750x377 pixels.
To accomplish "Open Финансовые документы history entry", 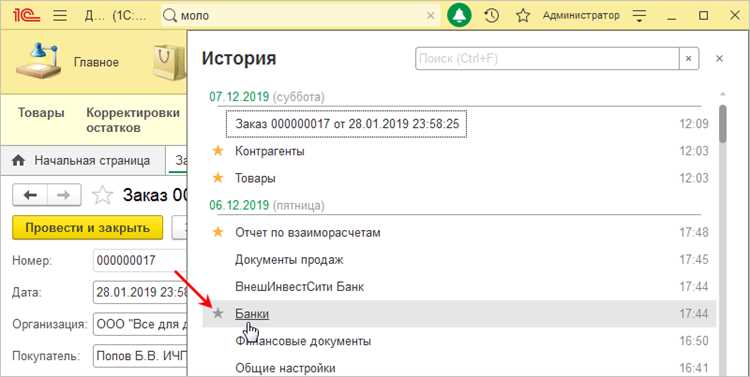I will (x=303, y=342).
